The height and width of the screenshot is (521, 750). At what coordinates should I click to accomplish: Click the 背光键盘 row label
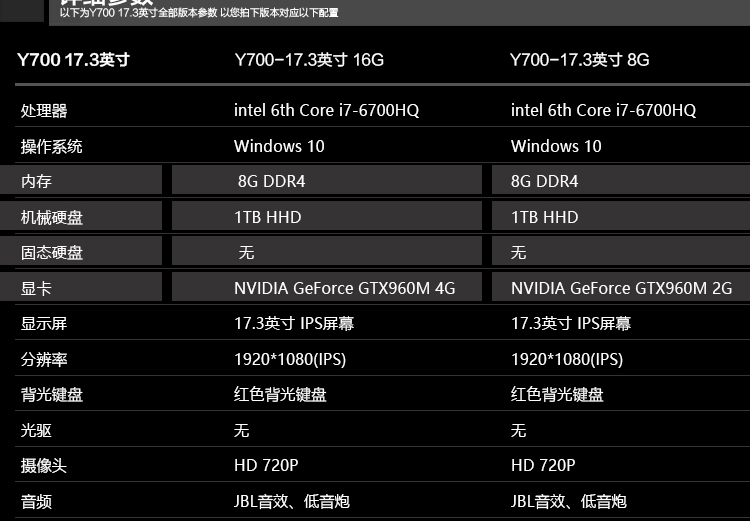pyautogui.click(x=51, y=395)
